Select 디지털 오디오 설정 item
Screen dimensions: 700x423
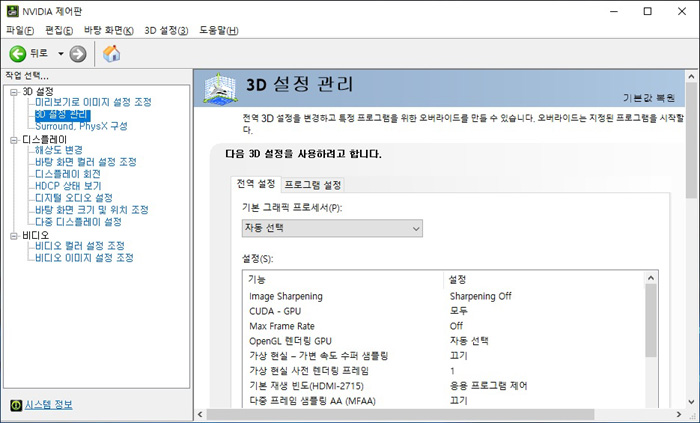(74, 198)
